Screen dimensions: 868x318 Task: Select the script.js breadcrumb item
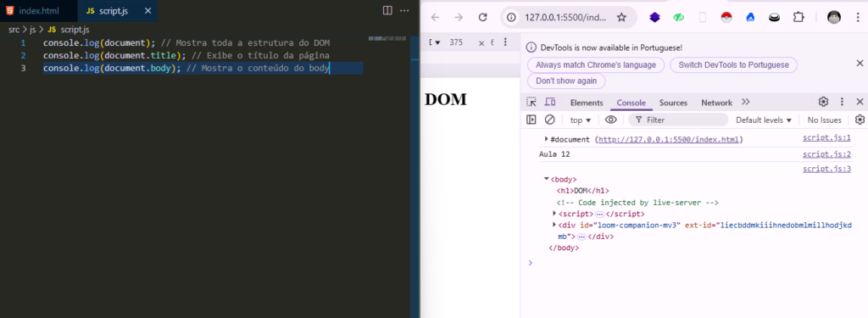pos(69,30)
